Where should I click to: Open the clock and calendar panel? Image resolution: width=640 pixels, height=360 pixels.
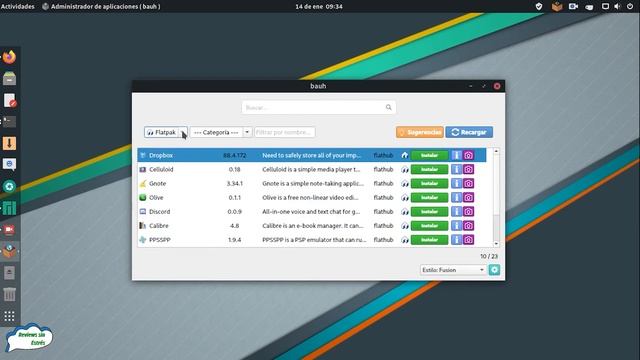click(x=319, y=7)
